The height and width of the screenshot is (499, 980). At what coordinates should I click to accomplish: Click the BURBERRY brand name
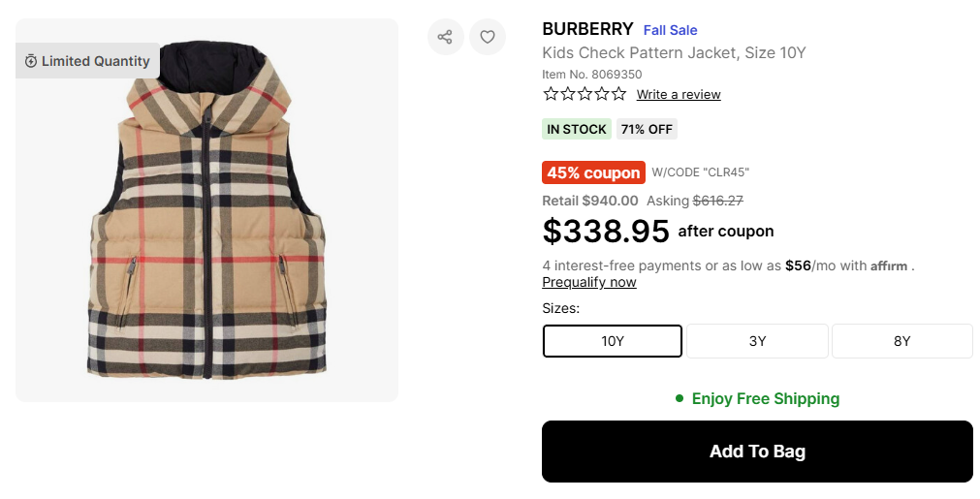587,29
